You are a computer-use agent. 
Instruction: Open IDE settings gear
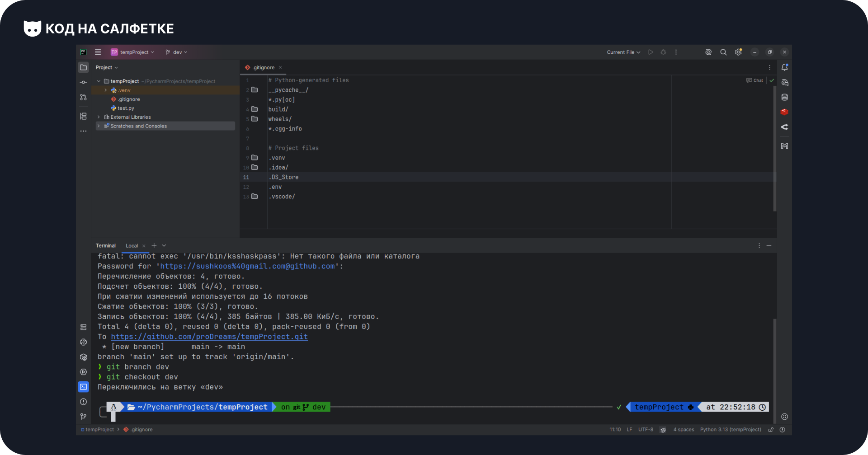coord(738,52)
